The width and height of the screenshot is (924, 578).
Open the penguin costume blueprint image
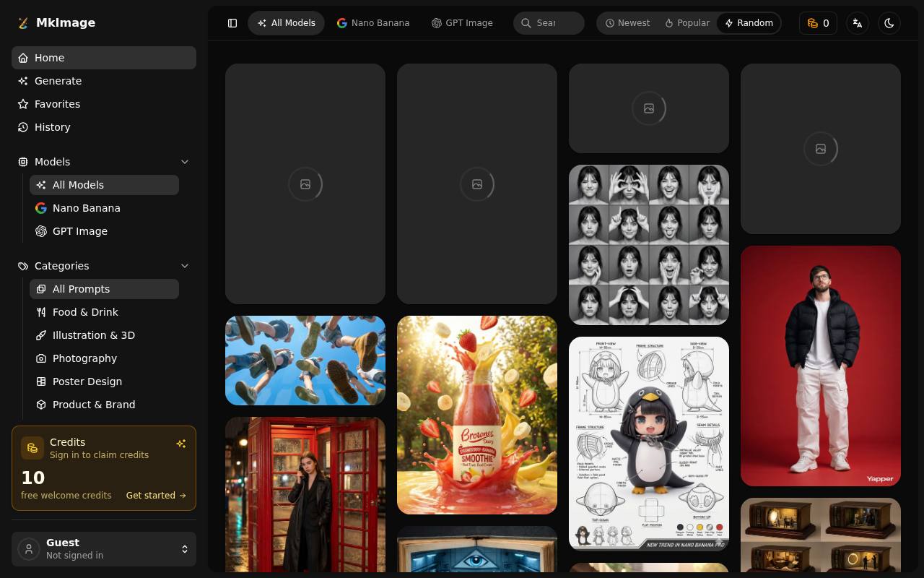tap(649, 444)
